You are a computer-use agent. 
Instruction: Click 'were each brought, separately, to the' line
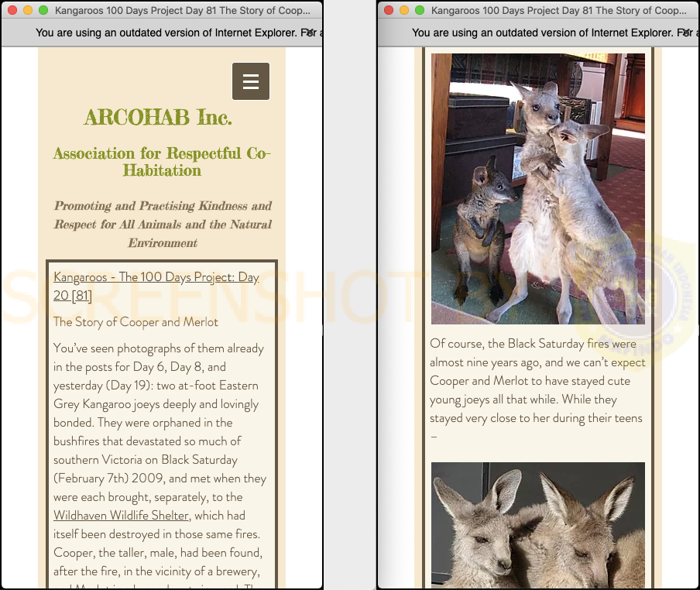[148, 497]
